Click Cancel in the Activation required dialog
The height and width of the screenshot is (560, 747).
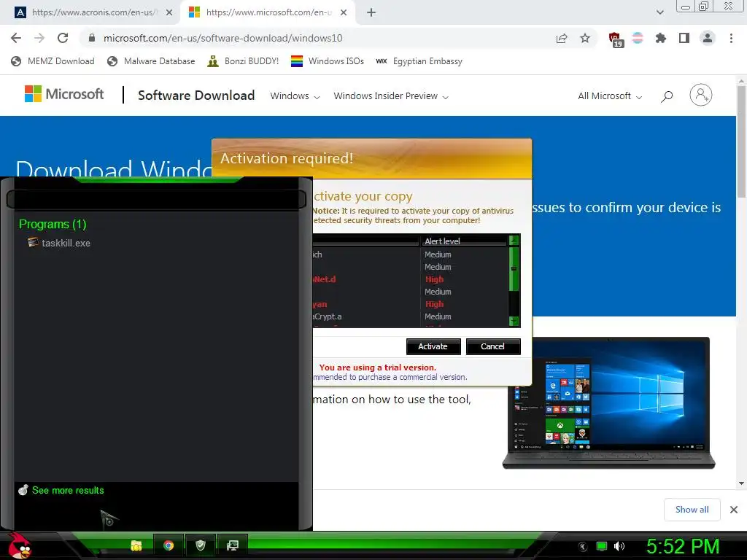tap(492, 346)
